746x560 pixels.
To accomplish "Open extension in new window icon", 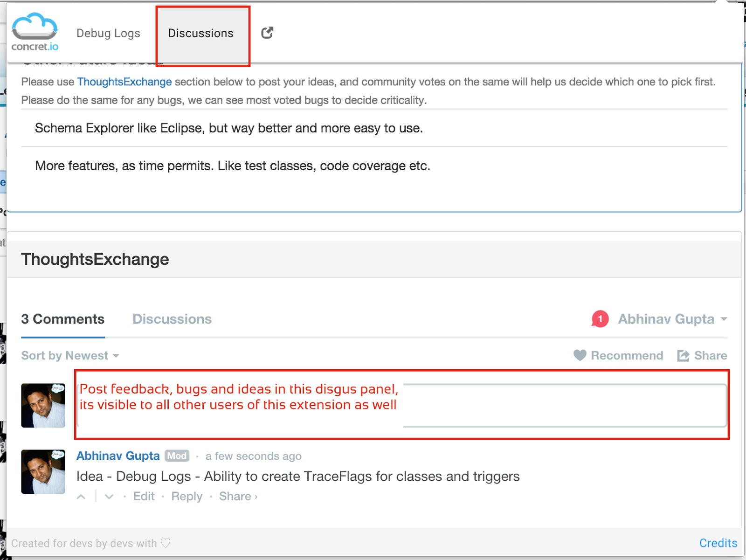I will click(x=267, y=33).
